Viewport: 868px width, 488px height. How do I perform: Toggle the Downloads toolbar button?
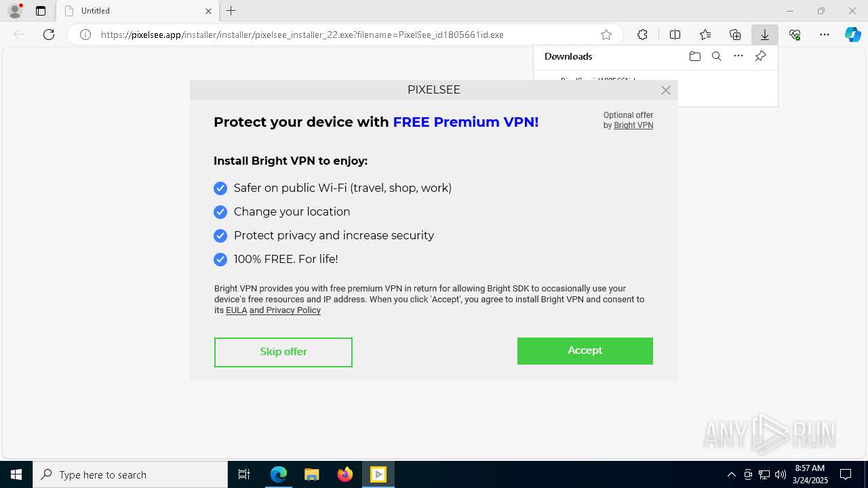point(764,35)
